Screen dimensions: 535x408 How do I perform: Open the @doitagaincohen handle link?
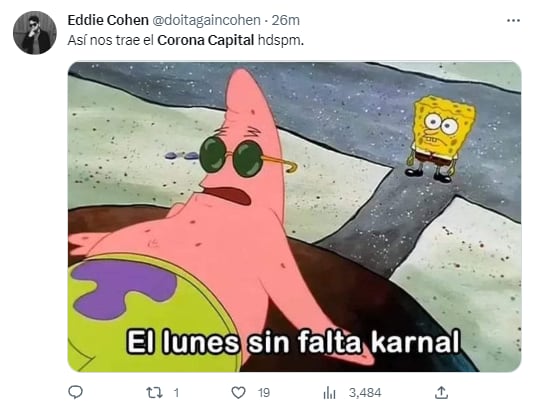pyautogui.click(x=206, y=20)
